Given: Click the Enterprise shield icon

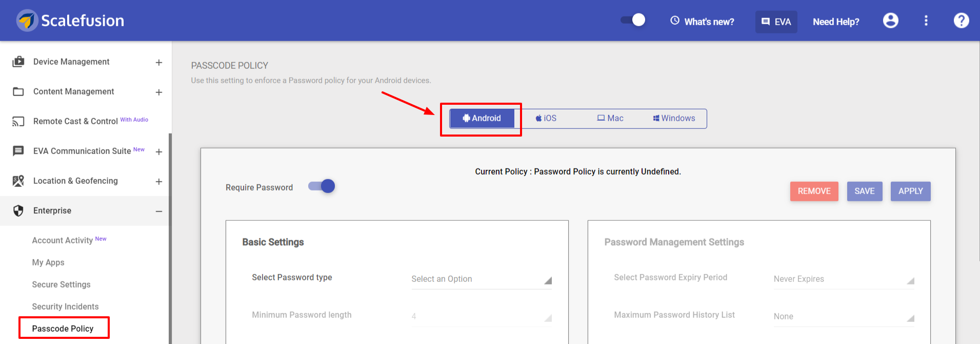Looking at the screenshot, I should pos(18,211).
